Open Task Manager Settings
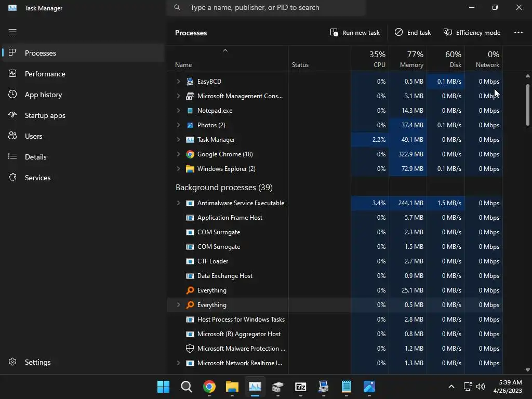 [x=83, y=362]
